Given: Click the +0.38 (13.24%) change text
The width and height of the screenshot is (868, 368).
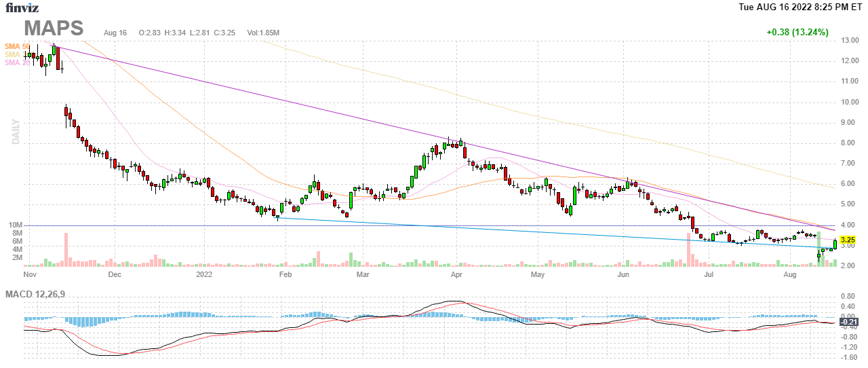Looking at the screenshot, I should pyautogui.click(x=798, y=32).
